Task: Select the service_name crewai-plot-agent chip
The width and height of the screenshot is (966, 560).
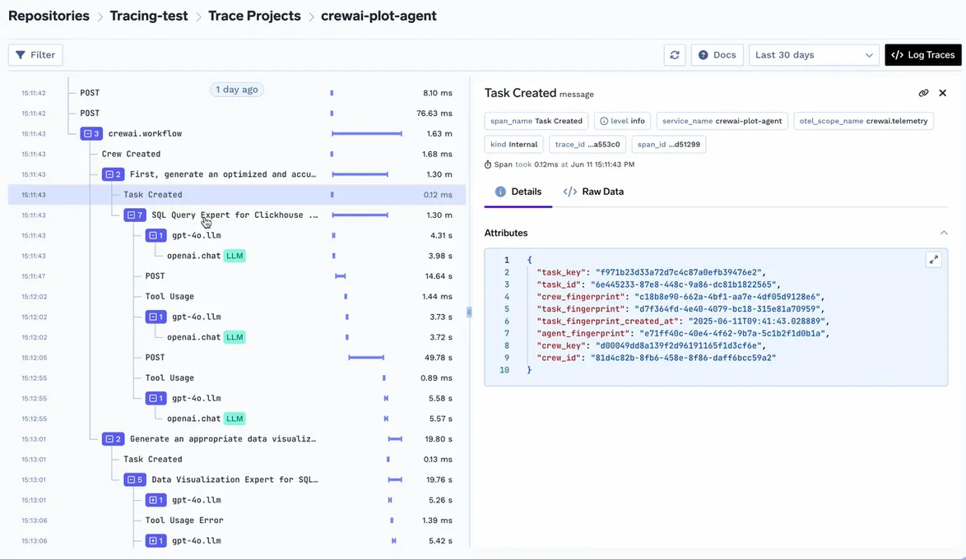Action: 722,120
